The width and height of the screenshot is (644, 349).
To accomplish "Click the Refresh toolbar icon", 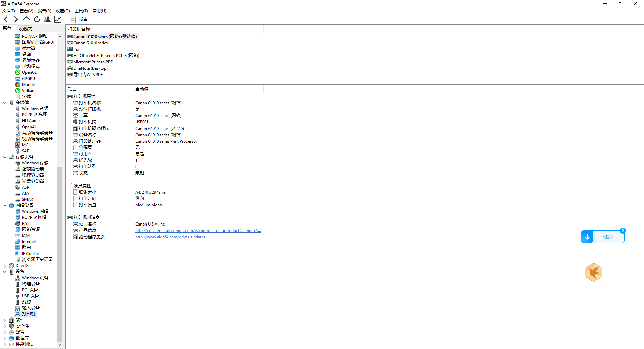I will (x=37, y=19).
